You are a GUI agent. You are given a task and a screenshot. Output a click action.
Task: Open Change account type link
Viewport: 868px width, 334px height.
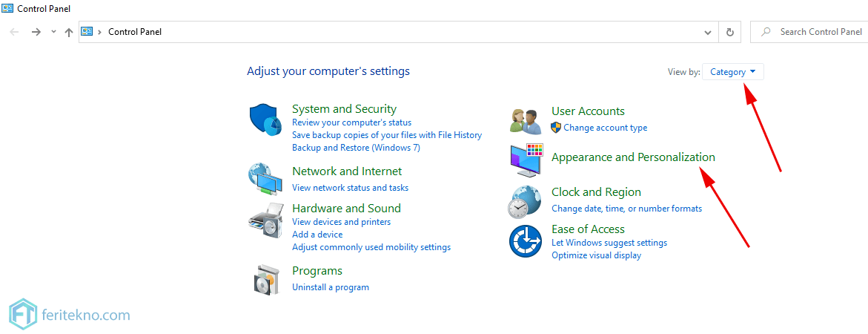click(605, 128)
